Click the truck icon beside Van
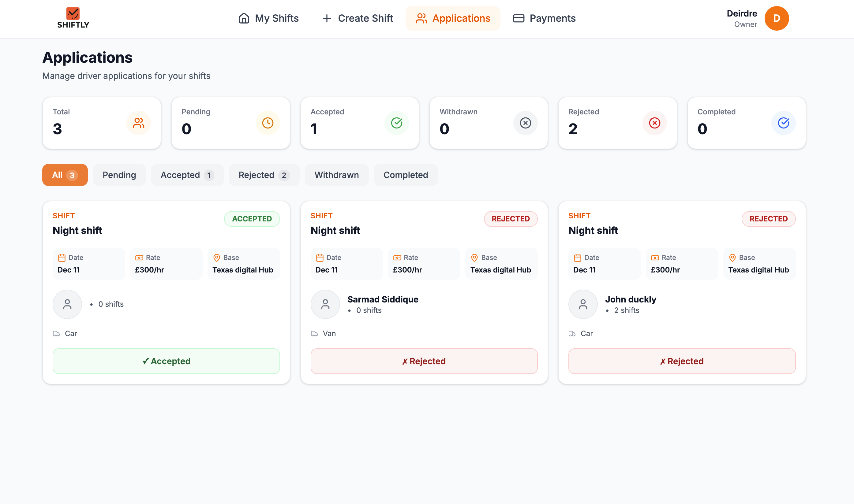The height and width of the screenshot is (504, 854). 314,334
